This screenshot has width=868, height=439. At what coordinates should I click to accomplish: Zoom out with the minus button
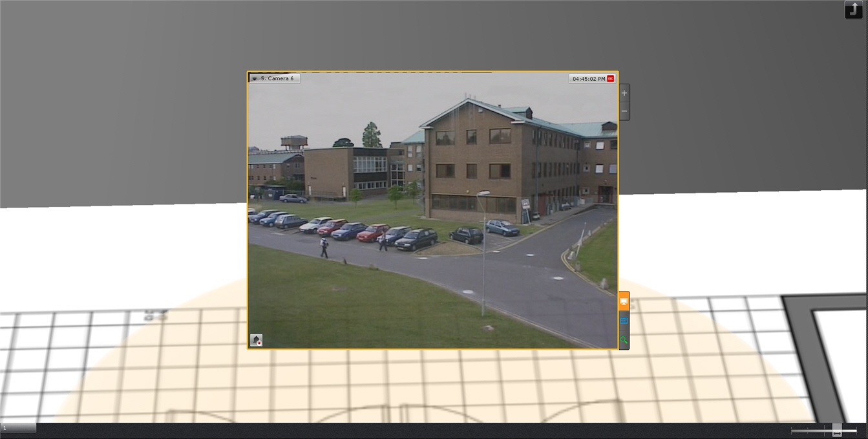pos(624,112)
